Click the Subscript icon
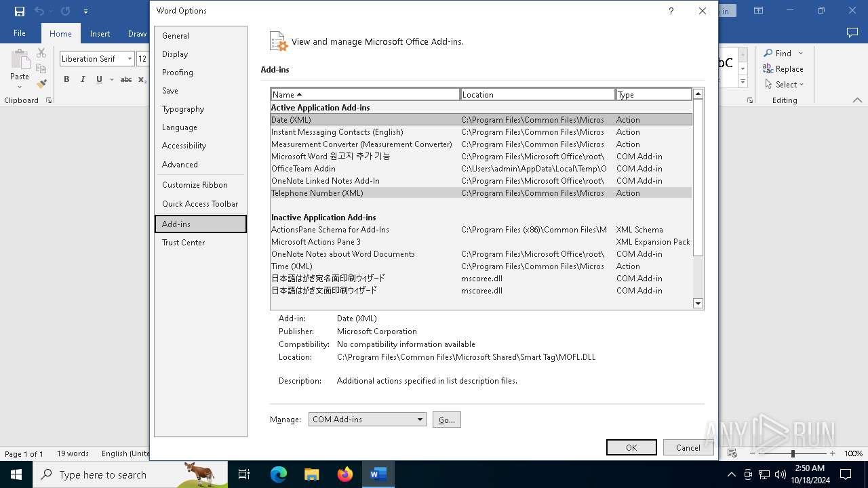The width and height of the screenshot is (868, 488). coord(142,79)
